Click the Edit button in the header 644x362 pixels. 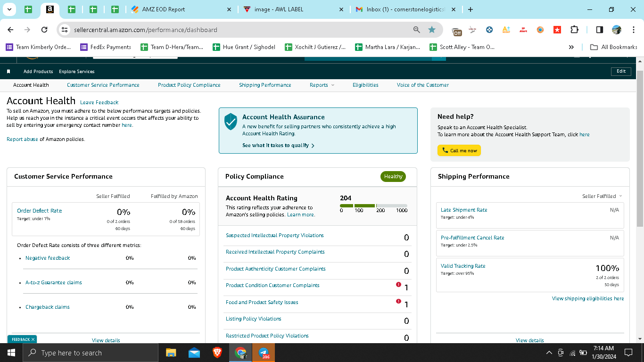[621, 71]
